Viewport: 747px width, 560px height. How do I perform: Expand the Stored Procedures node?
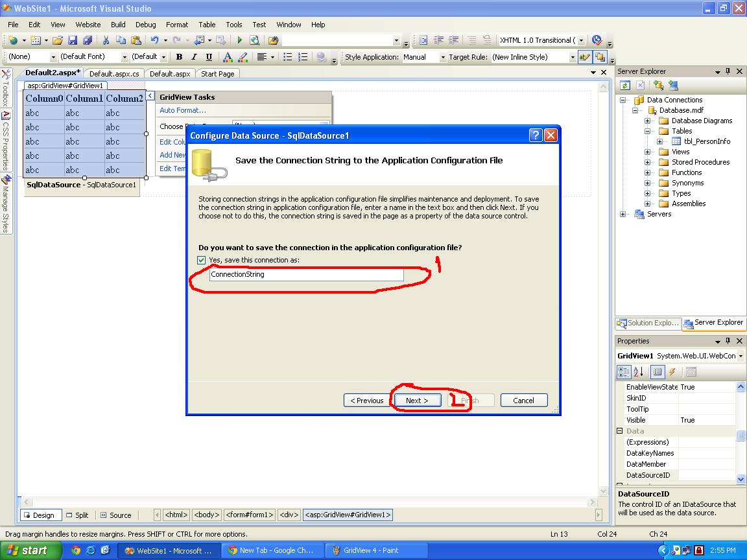click(x=647, y=163)
